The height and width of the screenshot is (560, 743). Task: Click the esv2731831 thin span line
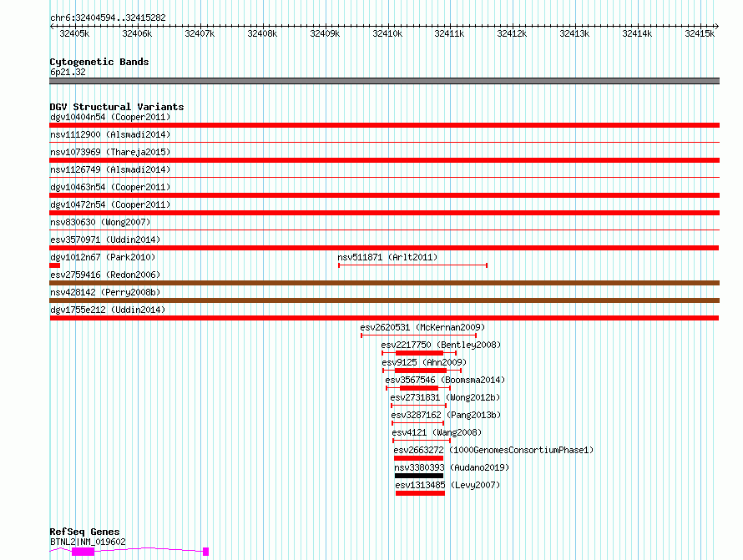click(418, 406)
